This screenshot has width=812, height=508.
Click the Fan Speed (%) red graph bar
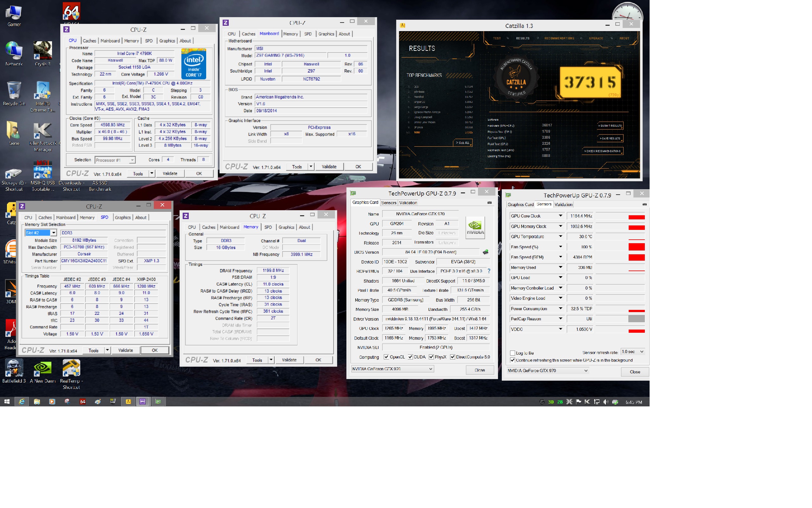tap(636, 247)
